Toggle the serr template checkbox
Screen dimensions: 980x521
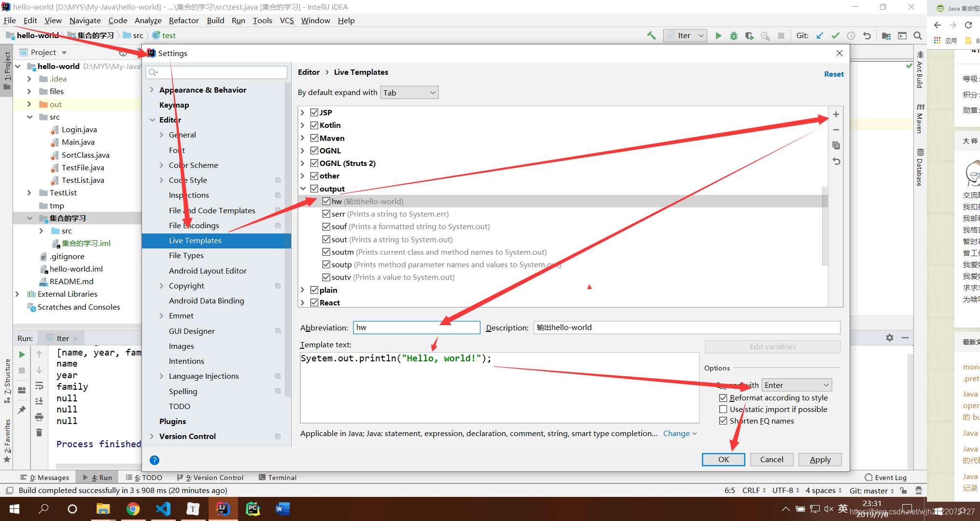326,214
